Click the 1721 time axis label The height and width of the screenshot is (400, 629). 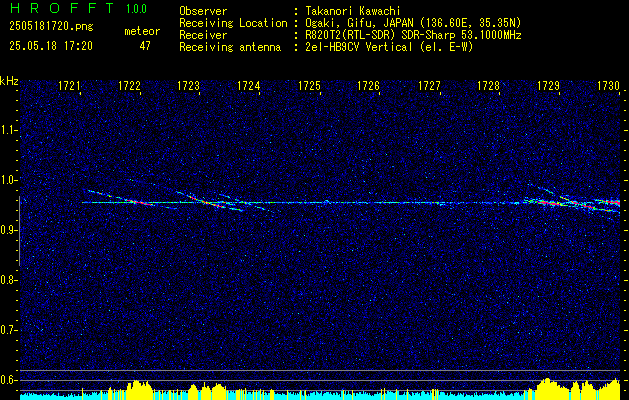69,85
